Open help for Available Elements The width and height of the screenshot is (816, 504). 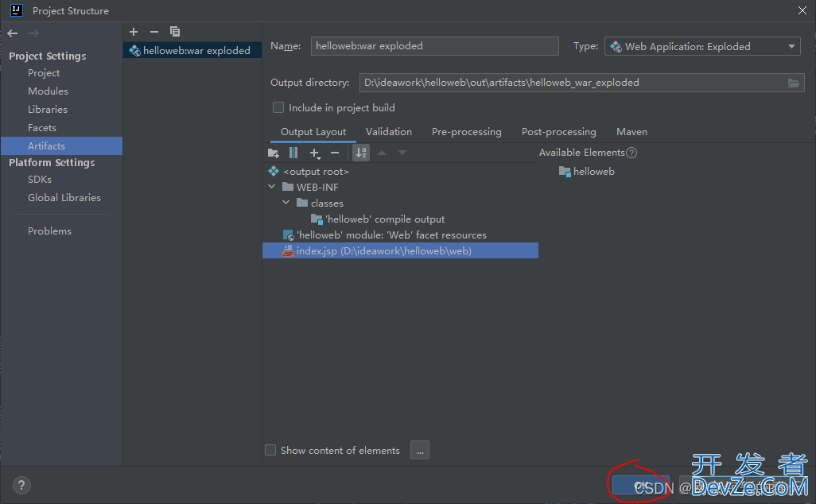[x=631, y=153]
